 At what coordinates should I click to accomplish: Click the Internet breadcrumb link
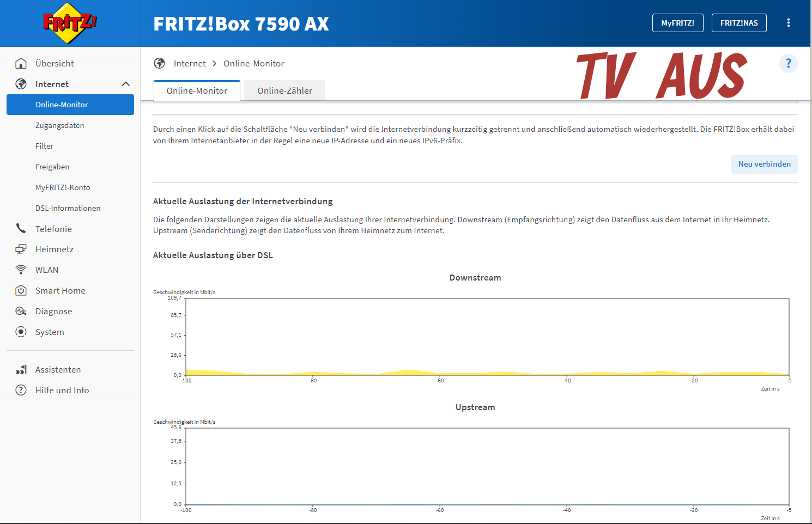click(190, 63)
